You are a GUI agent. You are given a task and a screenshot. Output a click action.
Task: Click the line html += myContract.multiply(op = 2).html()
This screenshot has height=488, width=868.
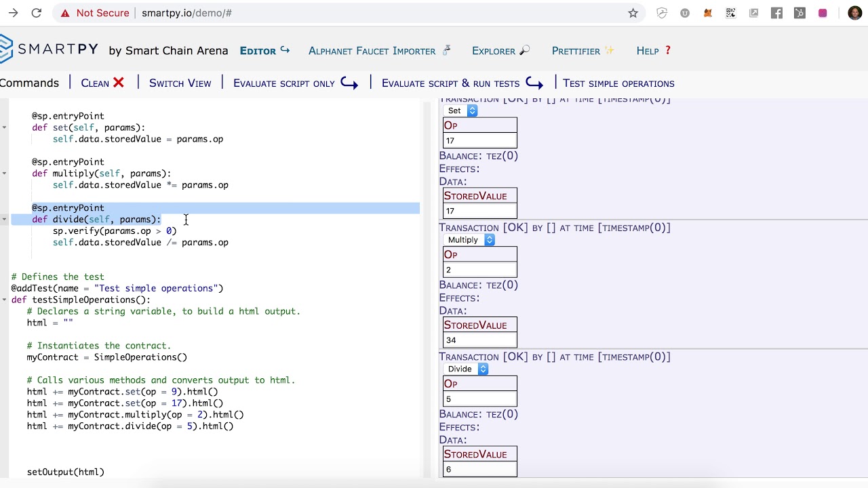[x=136, y=415]
